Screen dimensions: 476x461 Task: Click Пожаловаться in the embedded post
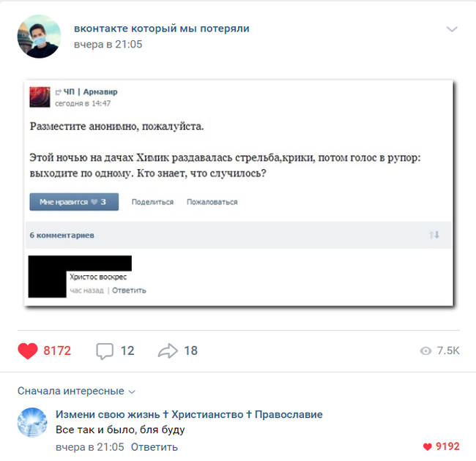point(212,202)
